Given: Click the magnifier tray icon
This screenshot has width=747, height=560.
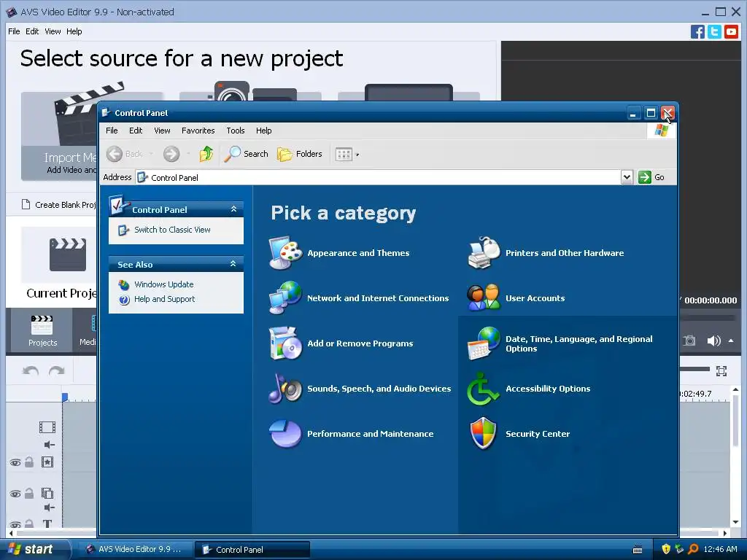Looking at the screenshot, I should tap(693, 549).
